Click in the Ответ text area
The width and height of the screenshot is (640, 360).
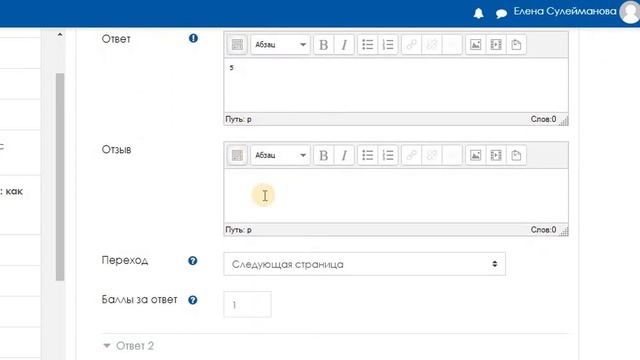[396, 85]
